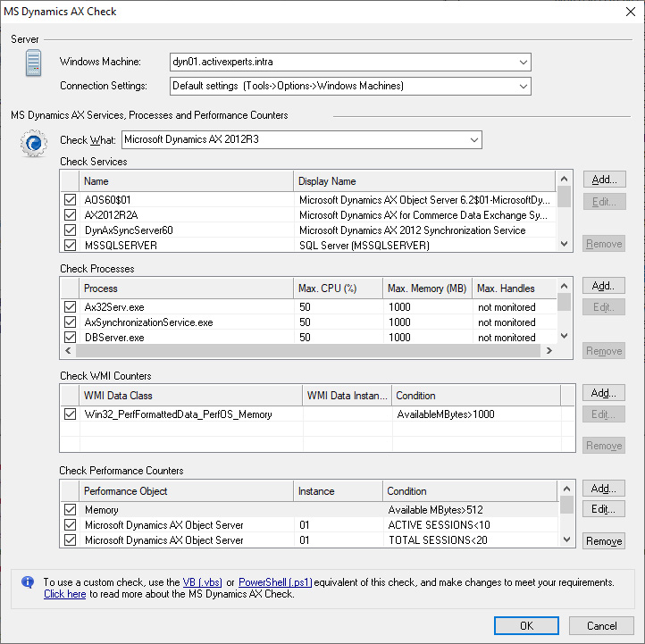Click the Dynamics AX gear icon

click(34, 143)
